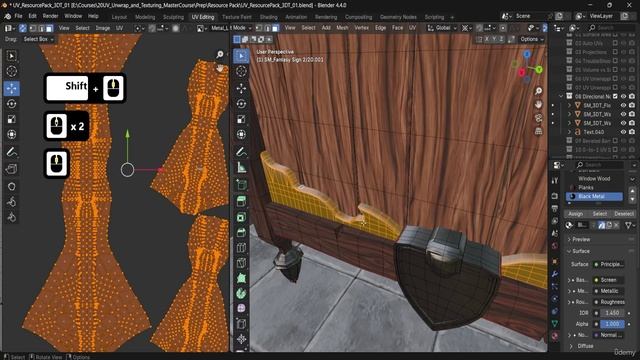Uncheck 08 Directional collection exclude checkbox
This screenshot has width=640, height=360.
pos(615,96)
